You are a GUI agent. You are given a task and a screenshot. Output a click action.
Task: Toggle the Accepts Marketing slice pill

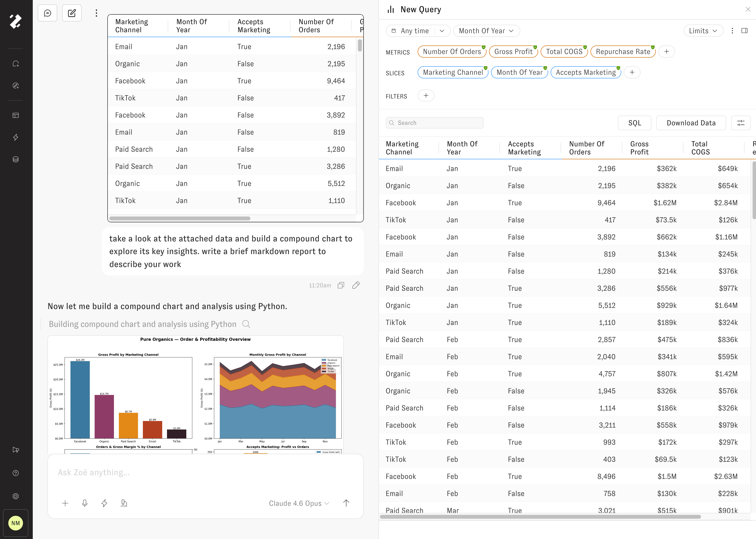click(586, 73)
